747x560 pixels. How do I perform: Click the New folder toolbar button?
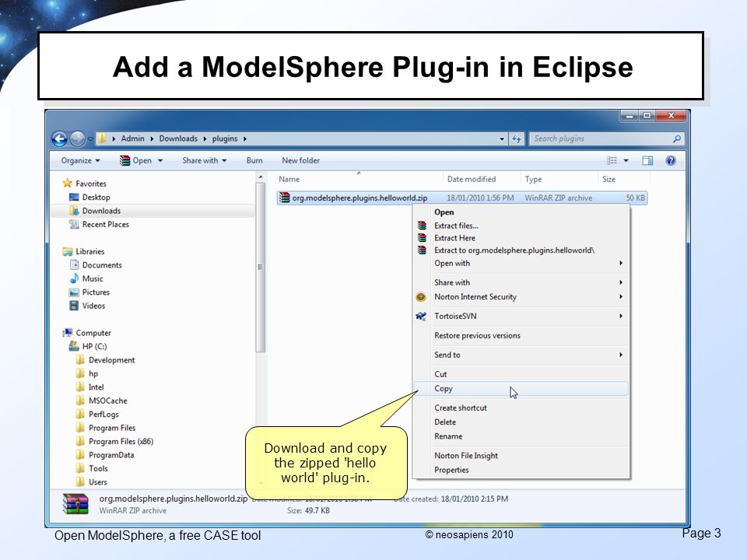click(300, 160)
